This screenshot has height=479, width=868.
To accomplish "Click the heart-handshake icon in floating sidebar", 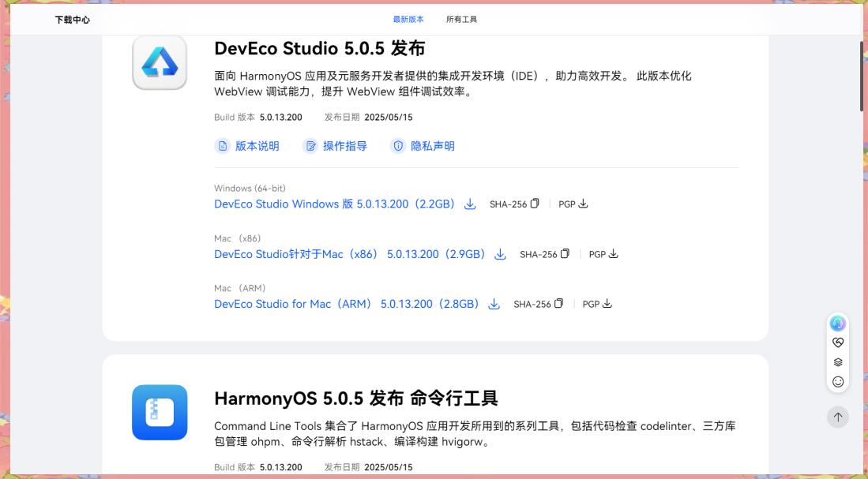I will 837,342.
